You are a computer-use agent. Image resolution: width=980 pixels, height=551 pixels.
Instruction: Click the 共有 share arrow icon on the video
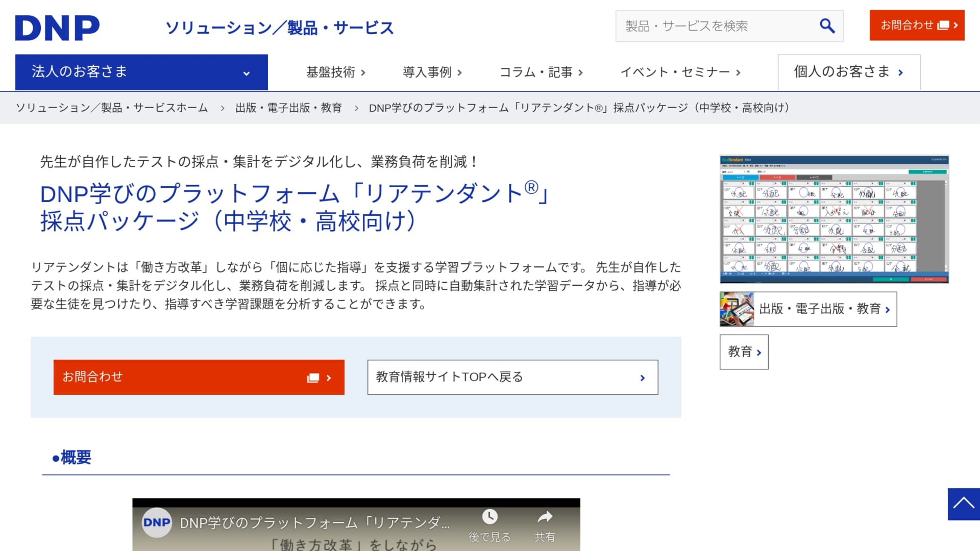(x=545, y=517)
